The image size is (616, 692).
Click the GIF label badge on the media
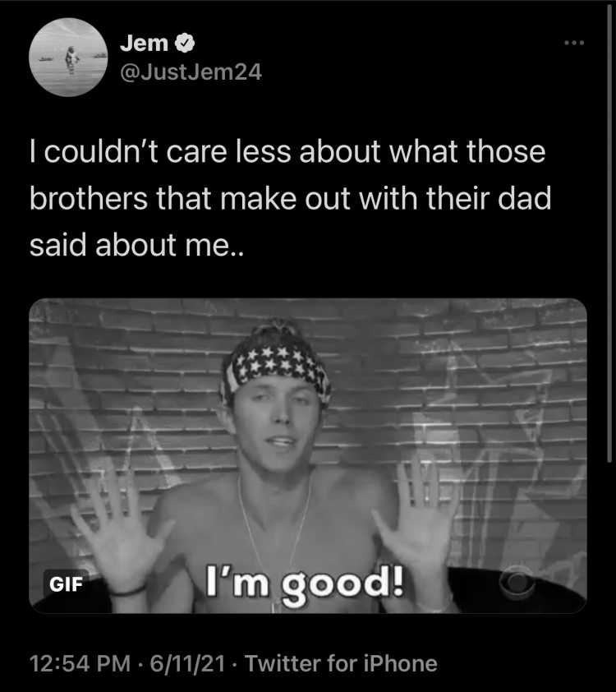pos(66,584)
